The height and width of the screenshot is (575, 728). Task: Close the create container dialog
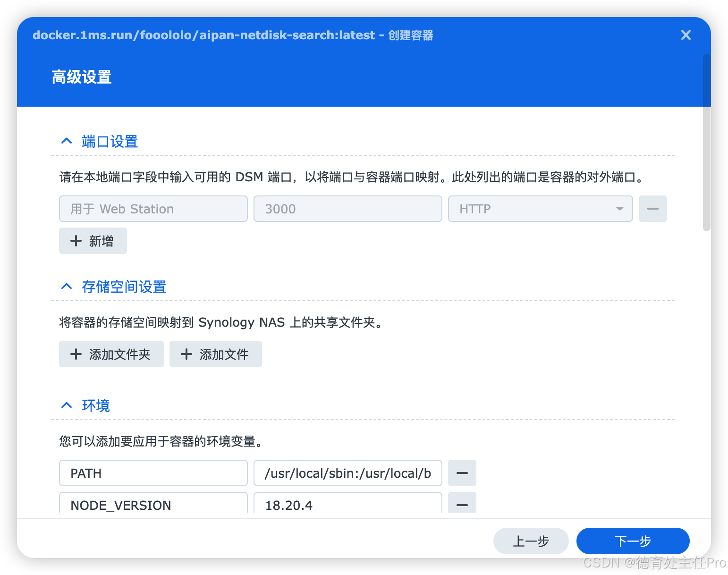686,35
